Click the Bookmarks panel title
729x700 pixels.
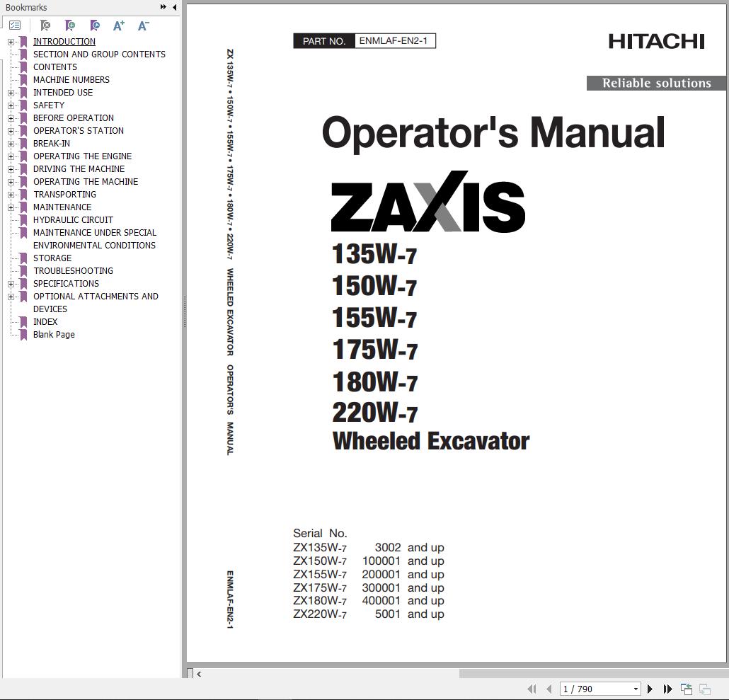click(x=26, y=8)
